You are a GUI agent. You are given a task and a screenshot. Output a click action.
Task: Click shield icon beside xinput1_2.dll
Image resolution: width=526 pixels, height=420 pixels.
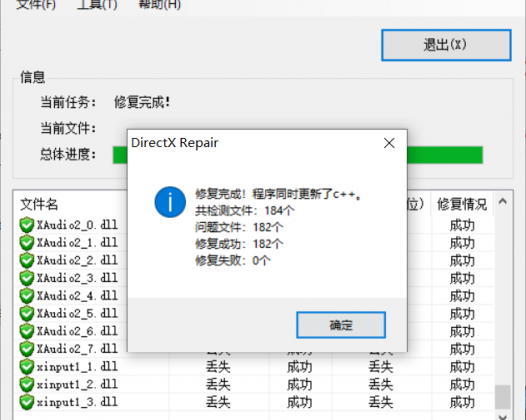(x=27, y=384)
